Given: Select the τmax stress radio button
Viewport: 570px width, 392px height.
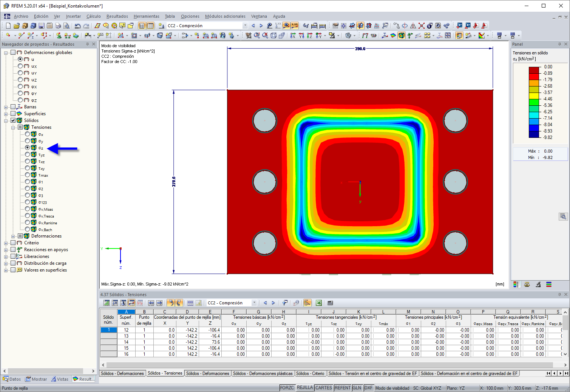Looking at the screenshot, I should coord(28,175).
